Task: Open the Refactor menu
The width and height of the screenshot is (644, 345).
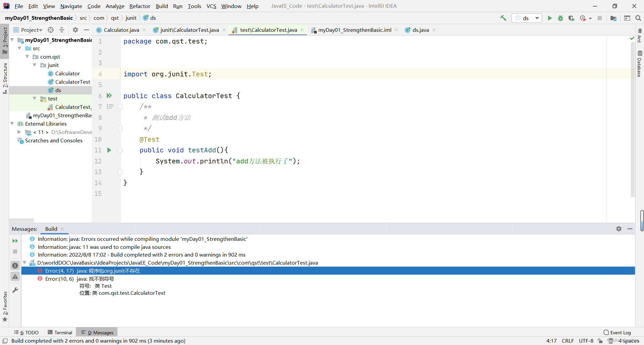Action: (x=140, y=6)
